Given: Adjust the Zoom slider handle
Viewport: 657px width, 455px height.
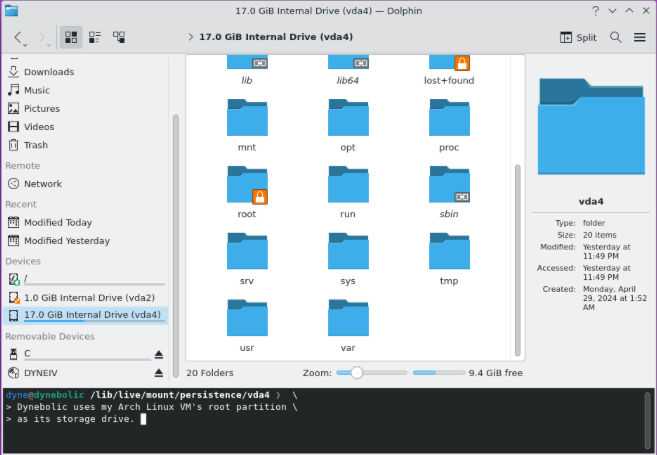Looking at the screenshot, I should (357, 372).
